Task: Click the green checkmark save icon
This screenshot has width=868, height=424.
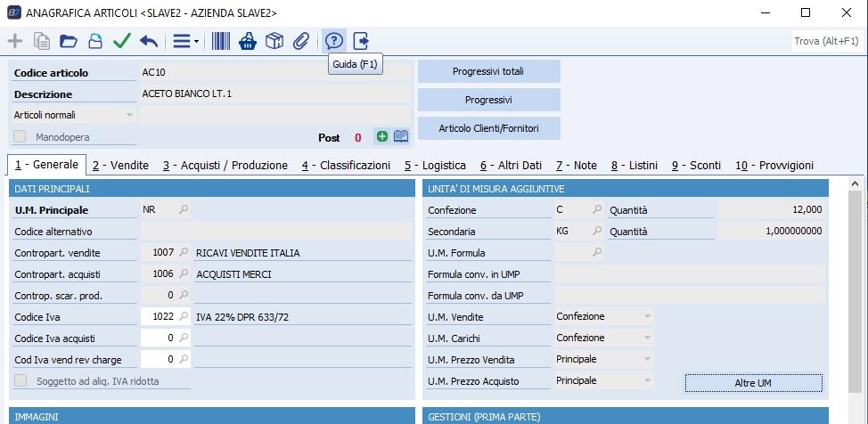Action: [122, 41]
